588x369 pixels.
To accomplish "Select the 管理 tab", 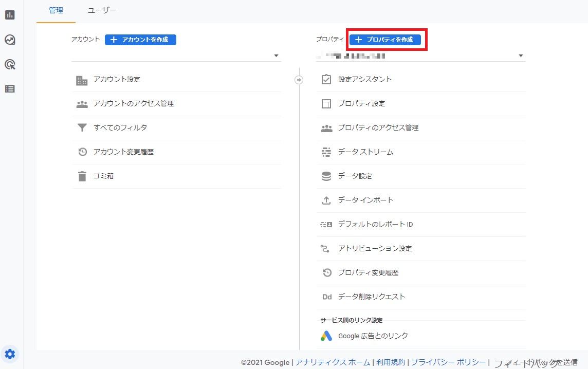I will pyautogui.click(x=56, y=10).
